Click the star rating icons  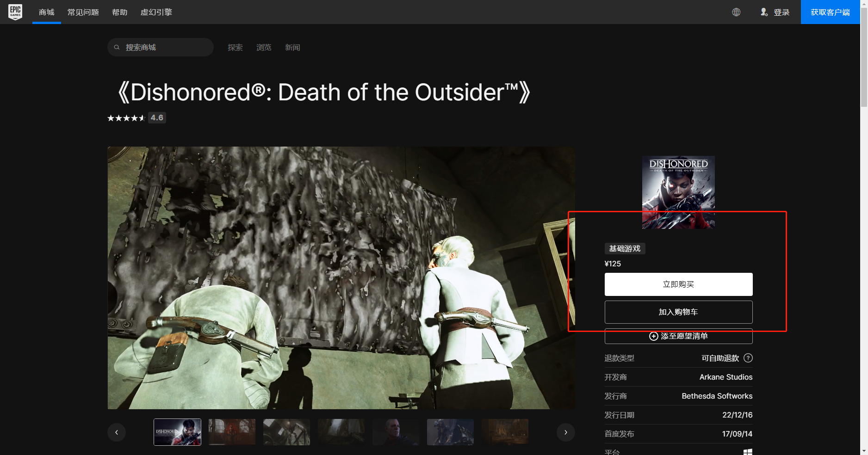[x=126, y=118]
